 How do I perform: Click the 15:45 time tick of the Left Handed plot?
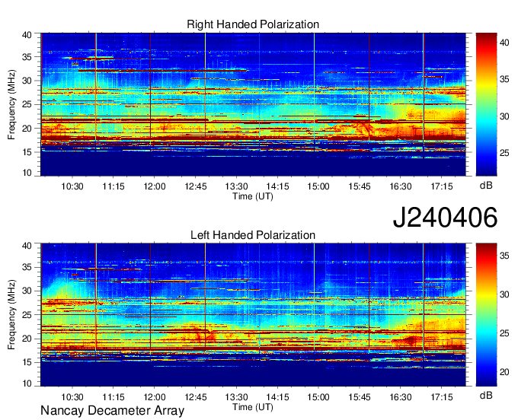click(x=360, y=397)
